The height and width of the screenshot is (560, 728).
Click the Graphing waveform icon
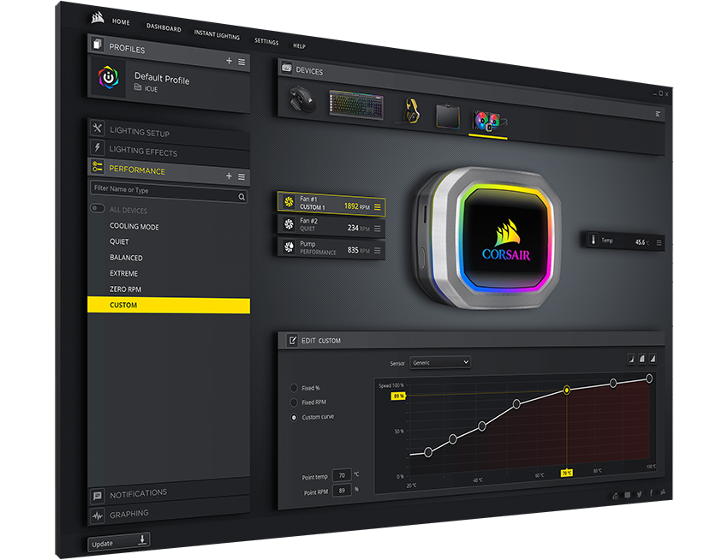[x=97, y=515]
